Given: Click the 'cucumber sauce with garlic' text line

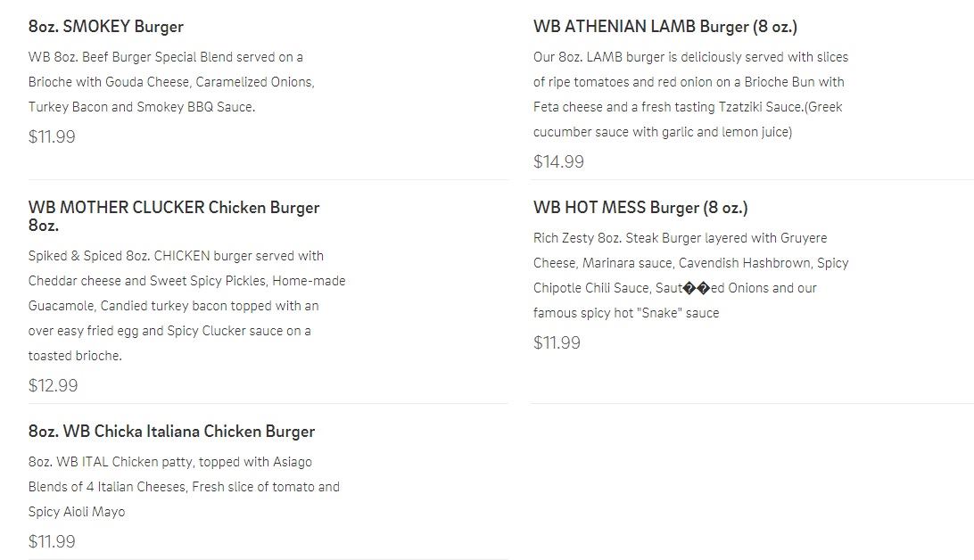Looking at the screenshot, I should (662, 132).
